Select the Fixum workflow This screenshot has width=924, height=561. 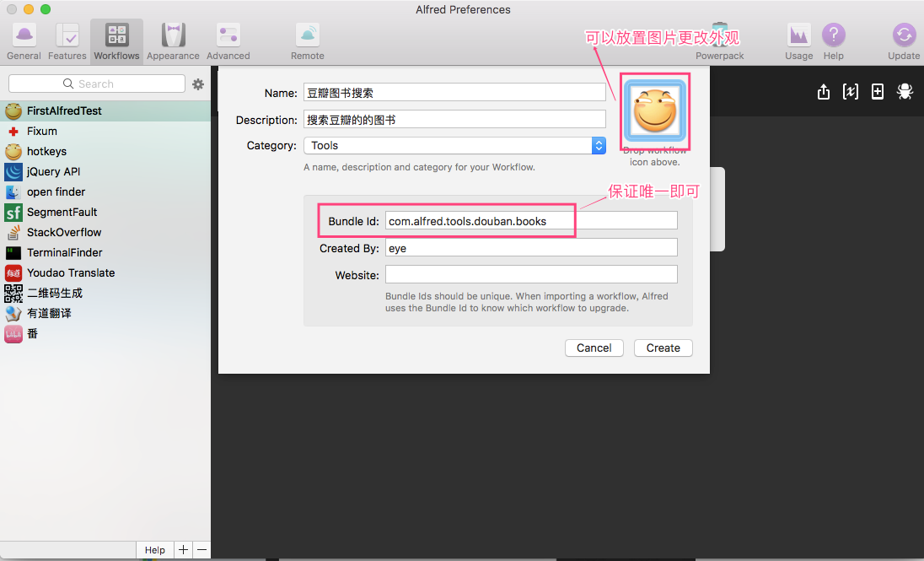coord(105,131)
